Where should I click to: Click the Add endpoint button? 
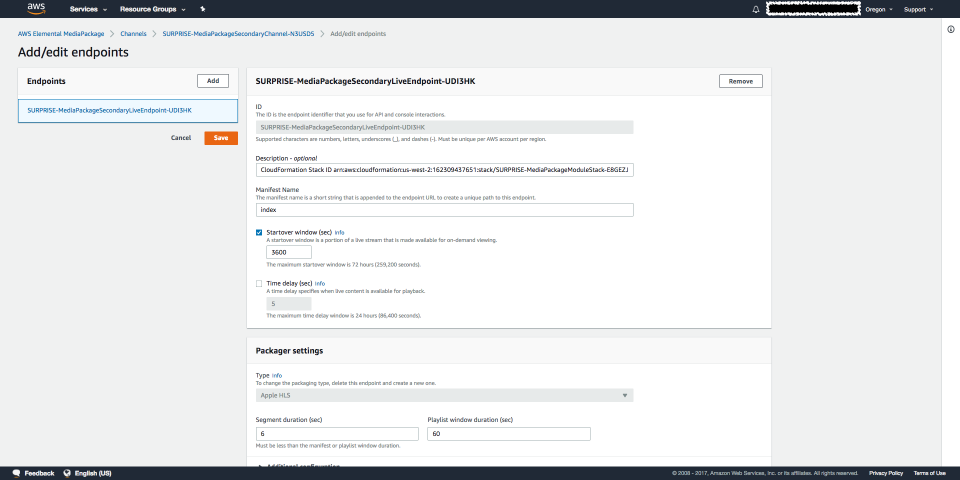click(x=212, y=81)
